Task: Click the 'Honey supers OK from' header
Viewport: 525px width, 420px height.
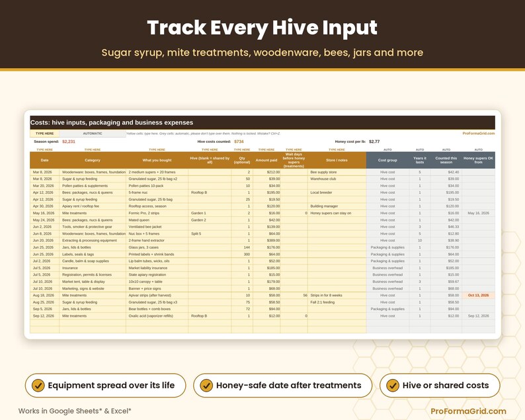Action: pos(479,160)
